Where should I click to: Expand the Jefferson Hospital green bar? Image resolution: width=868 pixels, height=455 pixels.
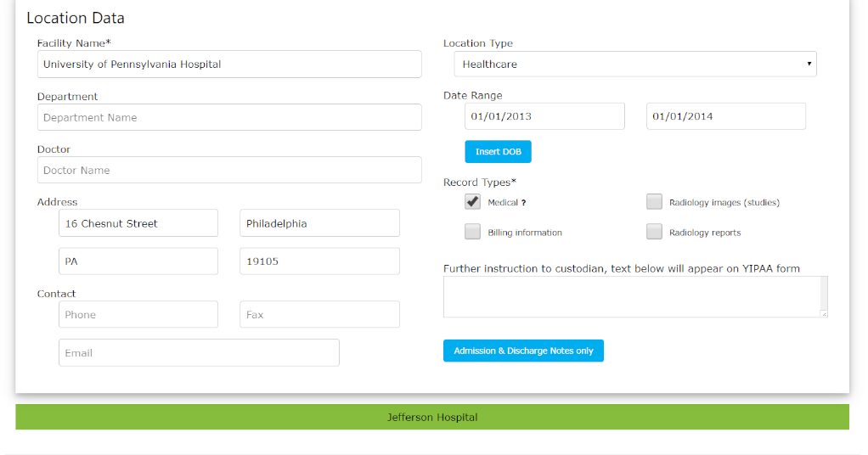coord(432,417)
